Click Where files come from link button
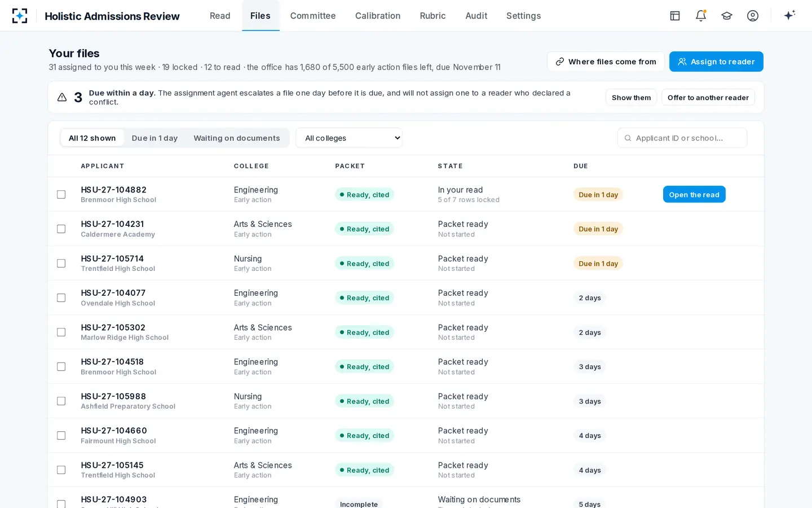The height and width of the screenshot is (508, 812). [606, 62]
